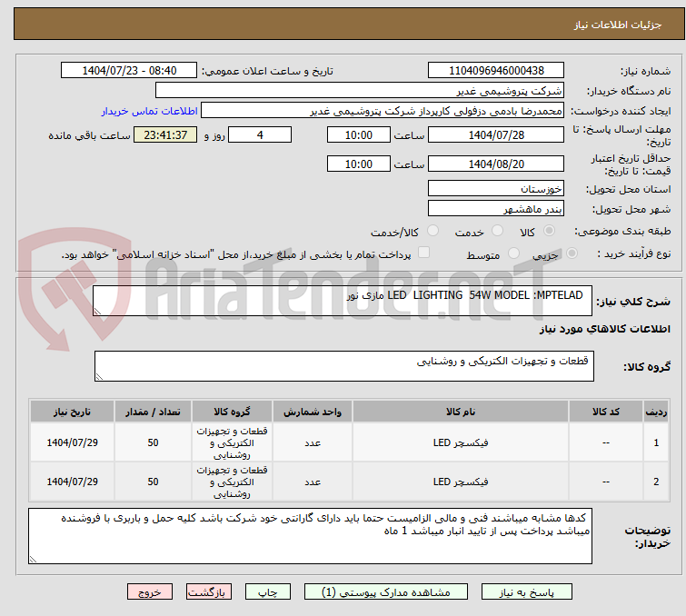Select the 'کالا' radio button

pos(549,231)
